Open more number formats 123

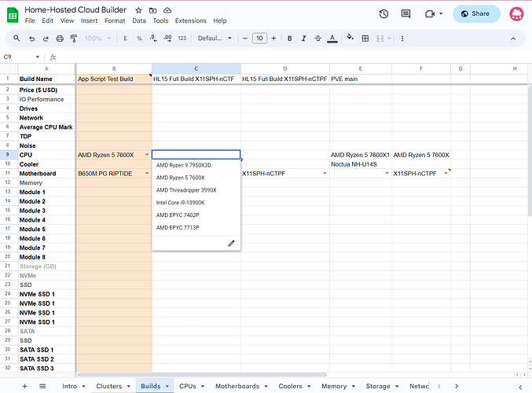pos(182,39)
